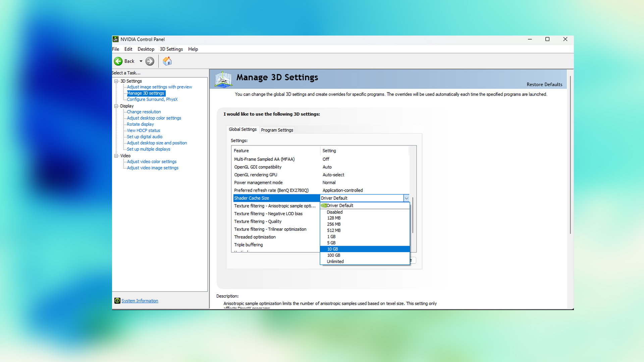Open Change resolution task
The width and height of the screenshot is (644, 362).
pyautogui.click(x=144, y=112)
